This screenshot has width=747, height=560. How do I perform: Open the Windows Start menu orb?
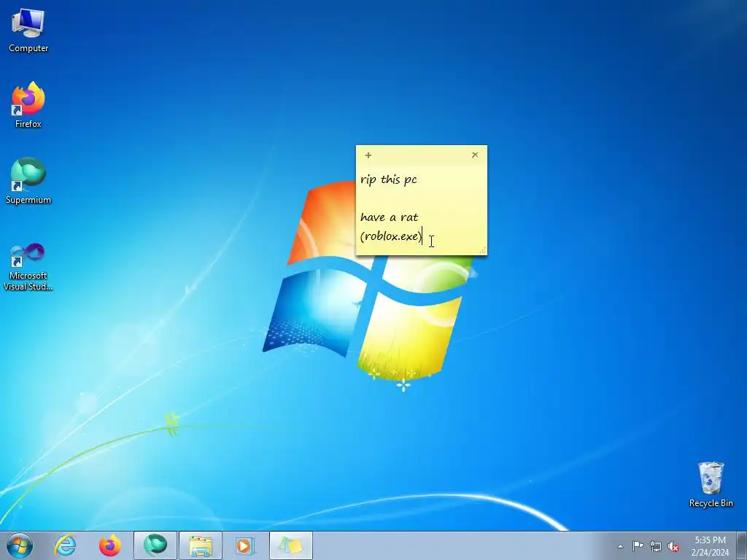20,545
